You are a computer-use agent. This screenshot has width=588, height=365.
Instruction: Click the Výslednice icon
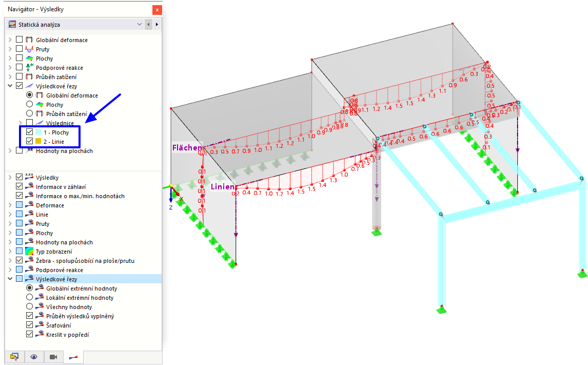[x=40, y=123]
